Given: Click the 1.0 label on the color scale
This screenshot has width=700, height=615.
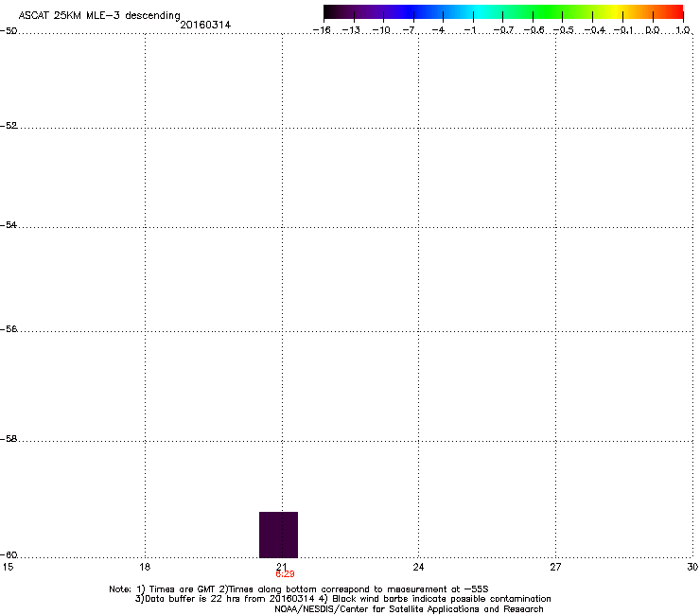Looking at the screenshot, I should [683, 30].
